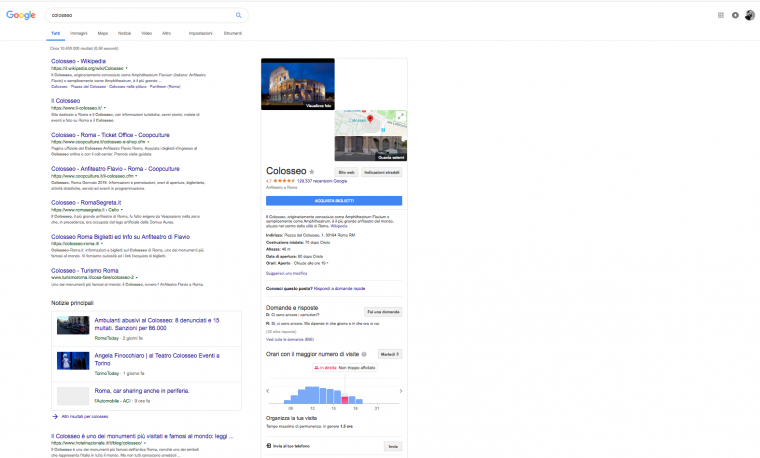Click the Indicazioni stradali button

[x=382, y=172]
